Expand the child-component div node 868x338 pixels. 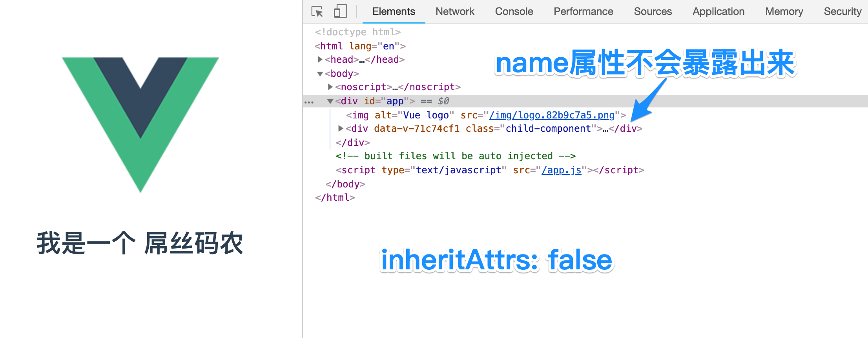pos(341,128)
